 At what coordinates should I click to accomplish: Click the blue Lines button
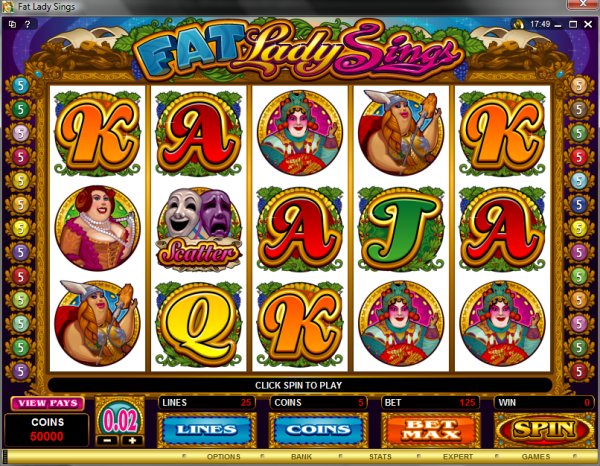[206, 430]
